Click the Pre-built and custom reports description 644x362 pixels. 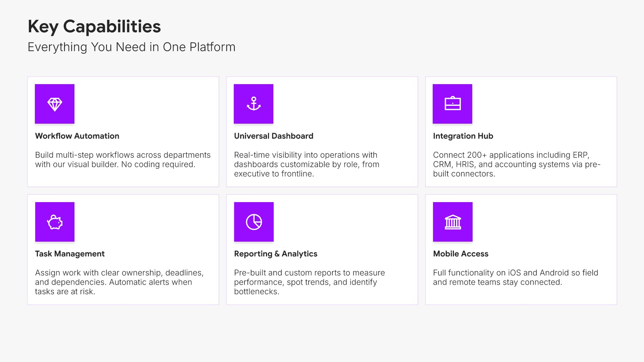click(309, 282)
